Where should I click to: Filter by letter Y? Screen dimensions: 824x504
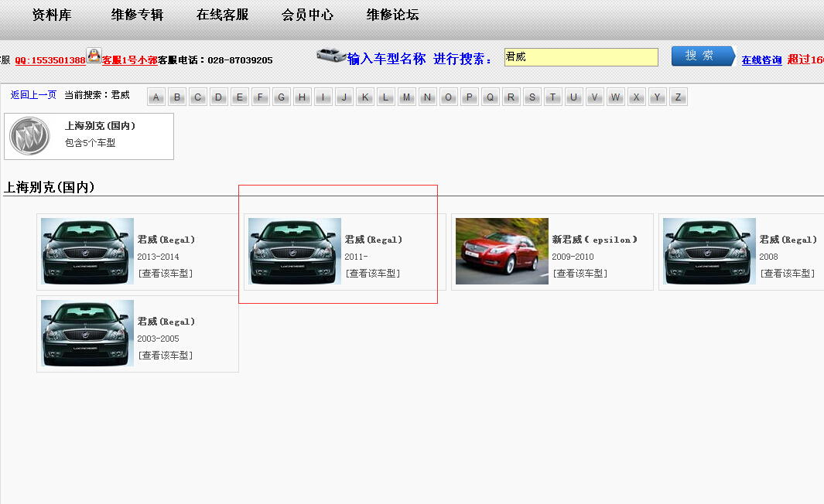pos(657,97)
